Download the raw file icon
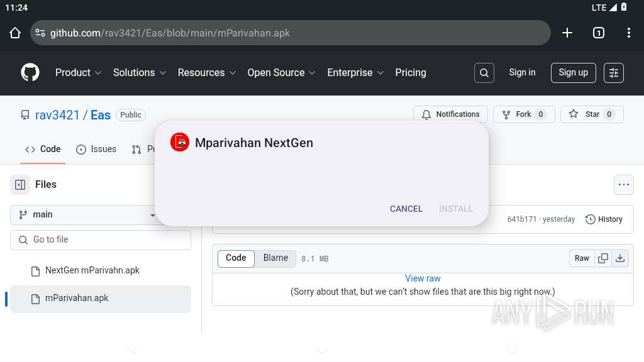Image resolution: width=644 pixels, height=362 pixels. click(620, 258)
